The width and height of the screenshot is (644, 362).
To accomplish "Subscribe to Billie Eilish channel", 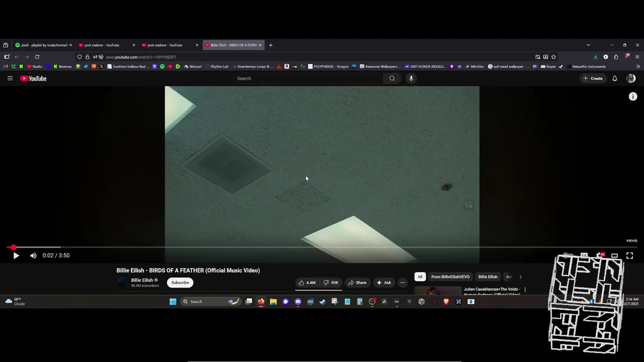I will point(180,283).
